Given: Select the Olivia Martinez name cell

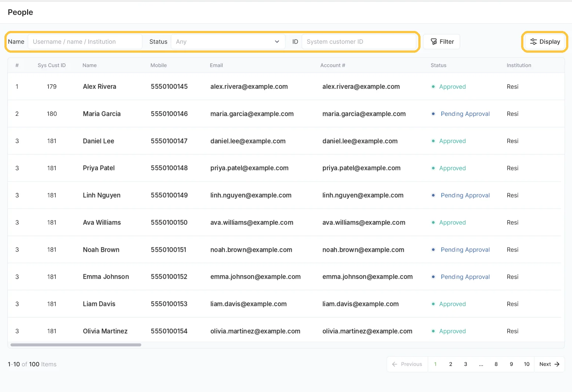Looking at the screenshot, I should point(105,331).
